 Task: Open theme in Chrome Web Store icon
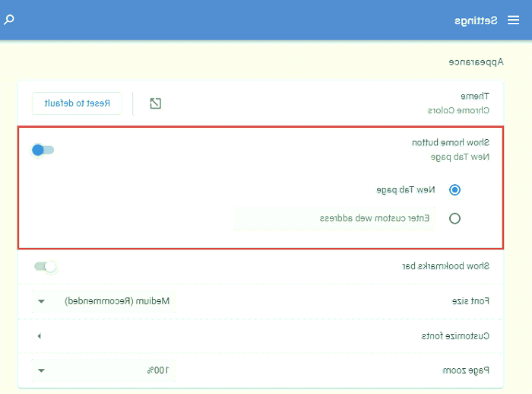point(156,103)
